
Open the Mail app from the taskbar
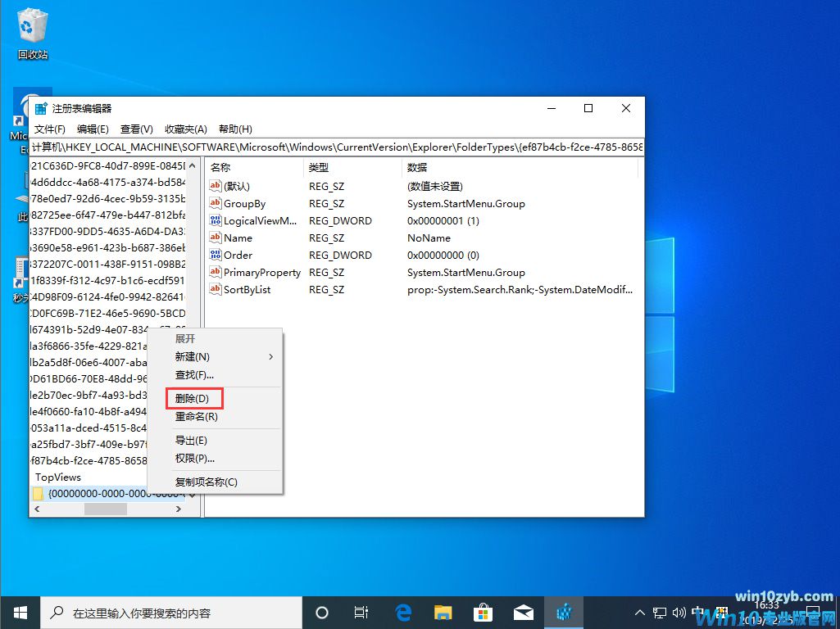coord(523,612)
